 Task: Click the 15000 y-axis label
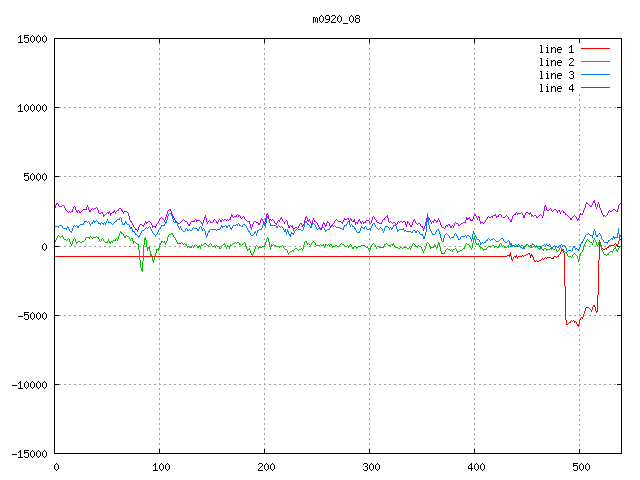pyautogui.click(x=32, y=39)
